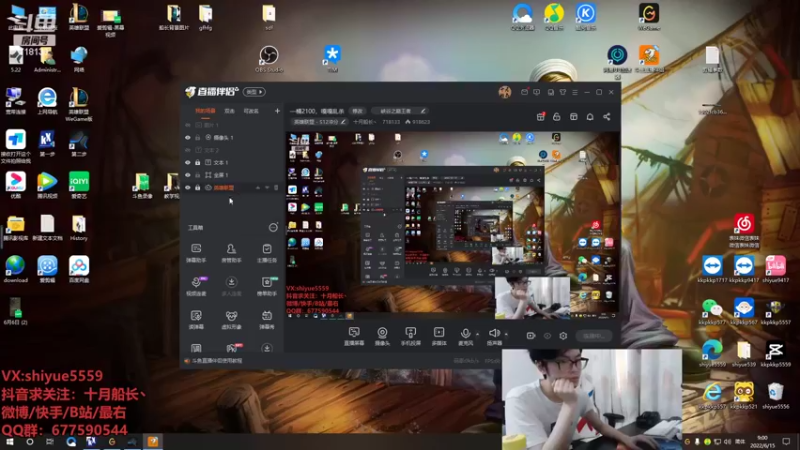Open the ranking assistant tool (榜单助手)
The image size is (800, 450).
click(267, 286)
